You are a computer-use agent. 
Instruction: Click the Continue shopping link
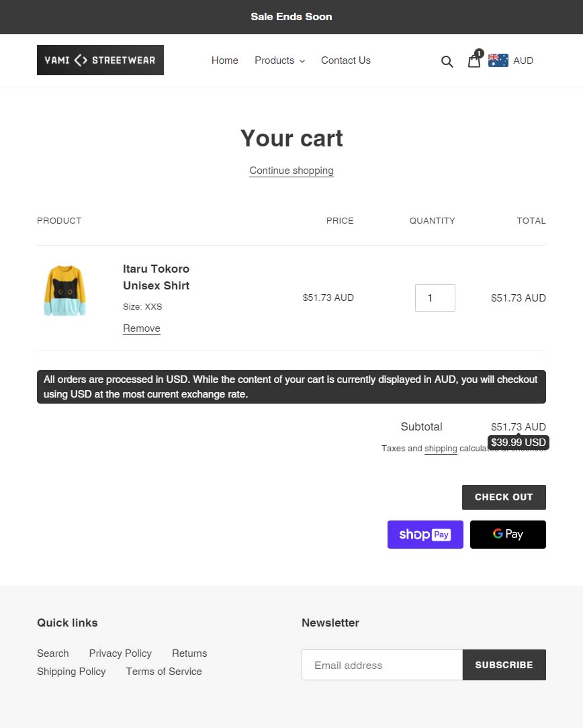(x=291, y=171)
